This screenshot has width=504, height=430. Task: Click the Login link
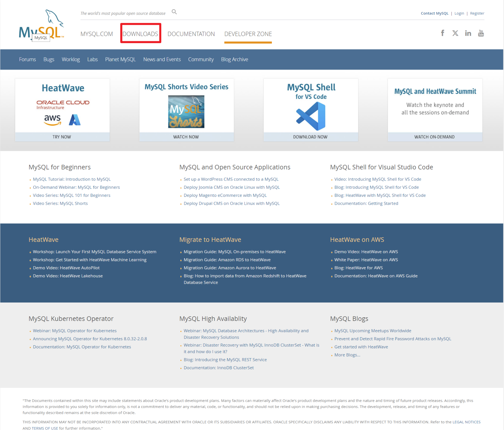pos(459,13)
